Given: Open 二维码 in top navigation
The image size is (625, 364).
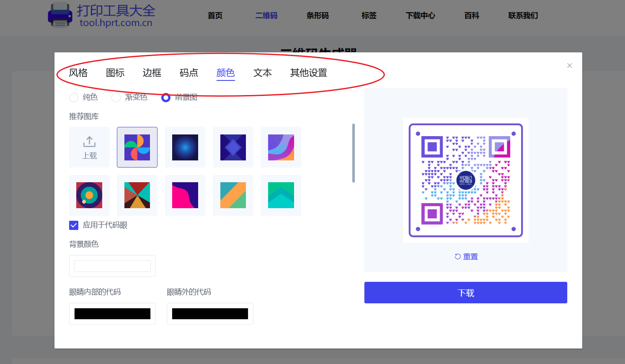Looking at the screenshot, I should 266,15.
